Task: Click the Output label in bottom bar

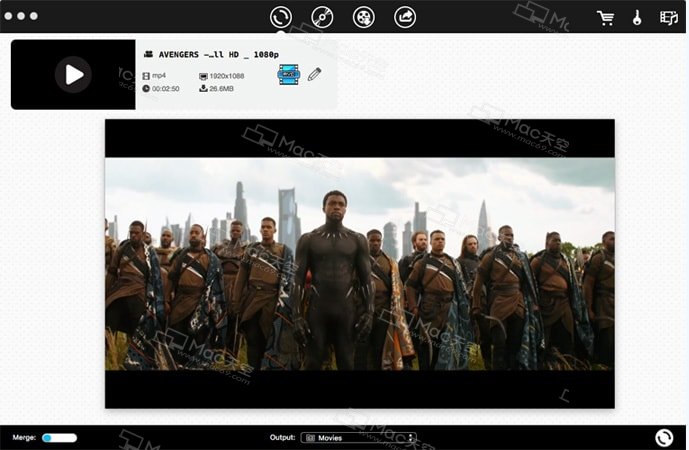Action: click(x=283, y=437)
